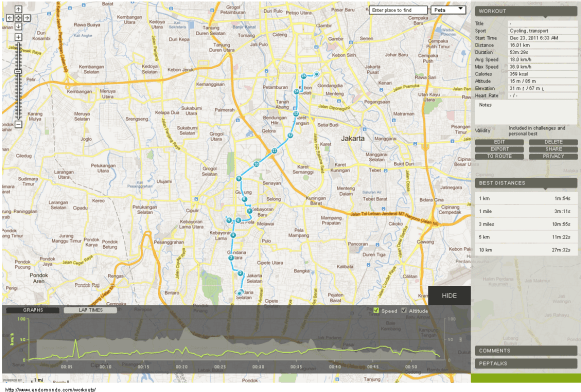This screenshot has height=392, width=581.
Task: Click the Start Time value field
Action: pos(542,38)
